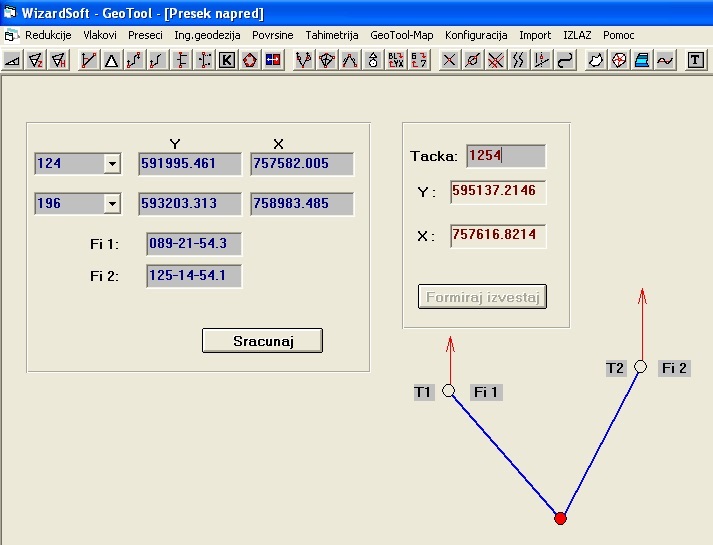The width and height of the screenshot is (713, 545).
Task: Click the blue stacked layers toolbar icon
Action: [x=643, y=60]
